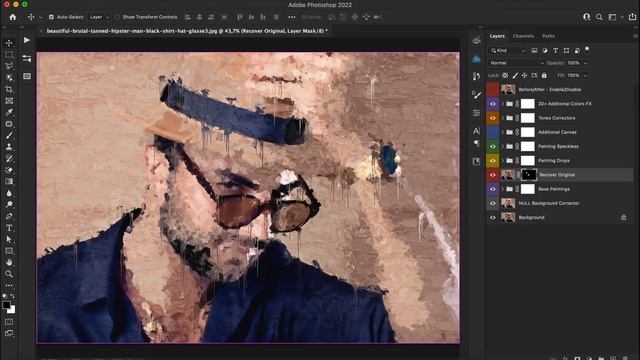Image resolution: width=640 pixels, height=360 pixels.
Task: Select the Zoom tool
Action: click(x=9, y=274)
